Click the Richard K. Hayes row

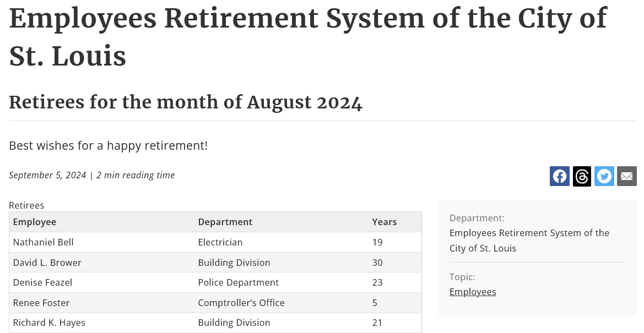point(215,323)
